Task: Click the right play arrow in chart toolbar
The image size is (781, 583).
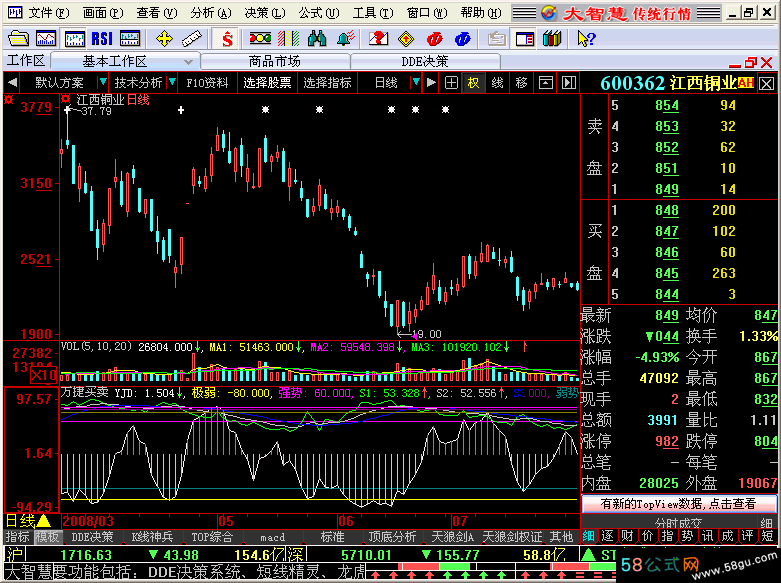Action: (x=431, y=83)
